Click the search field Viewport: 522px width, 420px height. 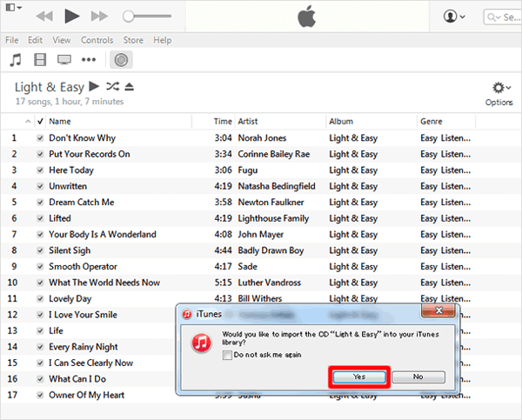[x=503, y=17]
